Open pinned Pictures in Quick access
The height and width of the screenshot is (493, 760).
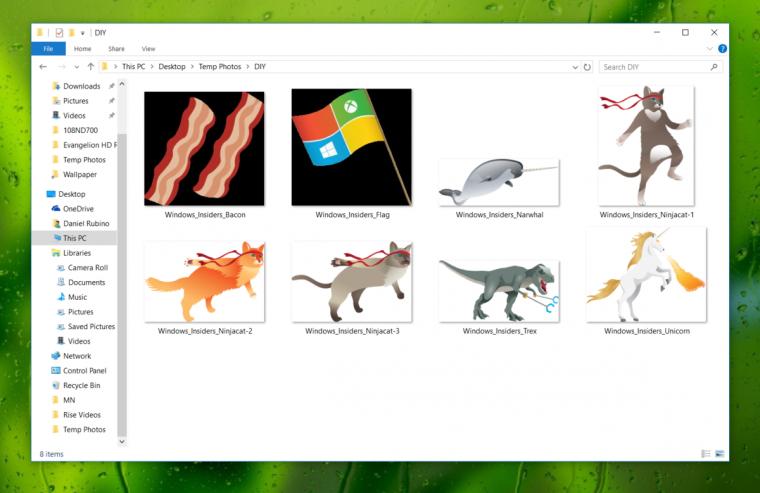click(x=76, y=101)
